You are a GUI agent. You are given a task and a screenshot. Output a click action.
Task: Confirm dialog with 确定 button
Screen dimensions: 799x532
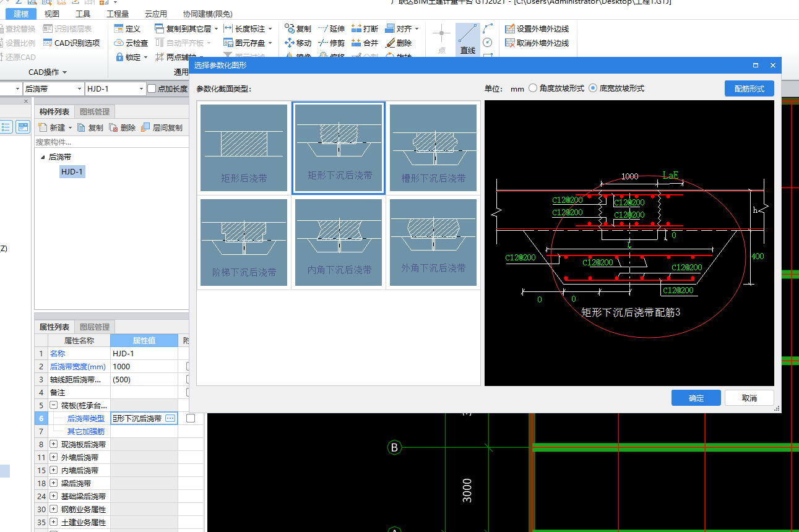point(696,398)
